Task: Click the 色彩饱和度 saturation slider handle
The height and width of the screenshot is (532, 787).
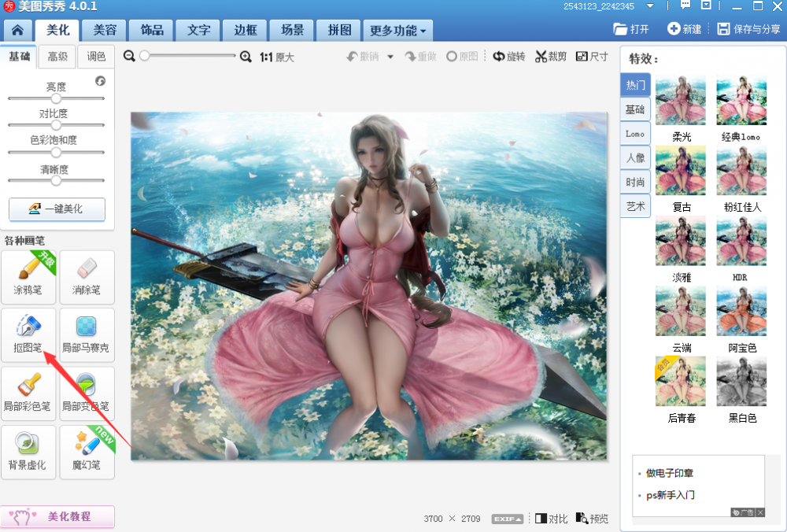Action: pyautogui.click(x=56, y=152)
